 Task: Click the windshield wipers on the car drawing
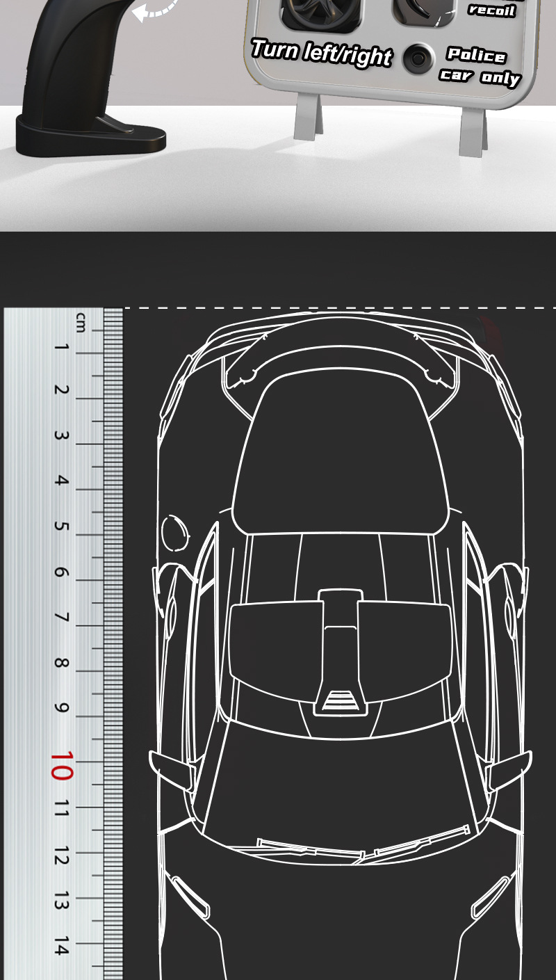click(x=363, y=844)
